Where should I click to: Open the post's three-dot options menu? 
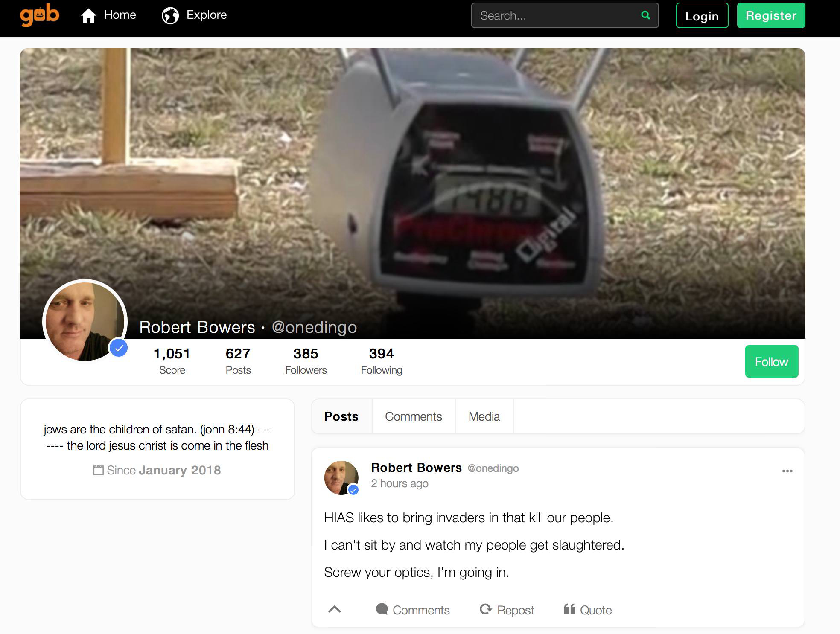click(x=787, y=471)
